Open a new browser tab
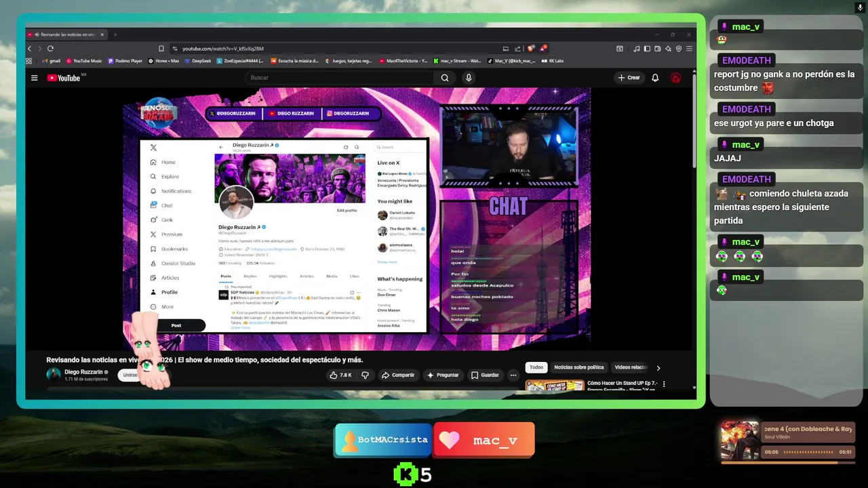The width and height of the screenshot is (868, 488). pyautogui.click(x=115, y=35)
